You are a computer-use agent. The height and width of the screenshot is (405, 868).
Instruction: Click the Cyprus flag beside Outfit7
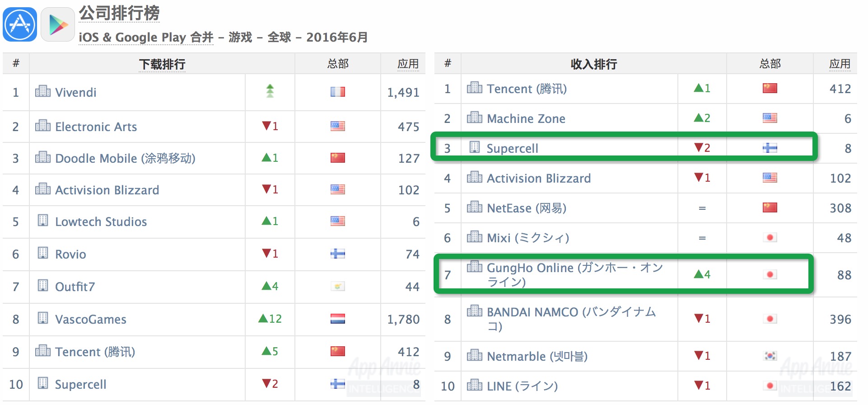pos(337,287)
